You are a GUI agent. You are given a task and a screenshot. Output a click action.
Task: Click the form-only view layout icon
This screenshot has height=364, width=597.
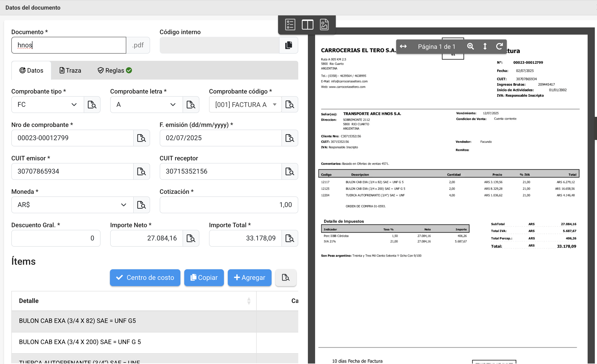(x=290, y=25)
